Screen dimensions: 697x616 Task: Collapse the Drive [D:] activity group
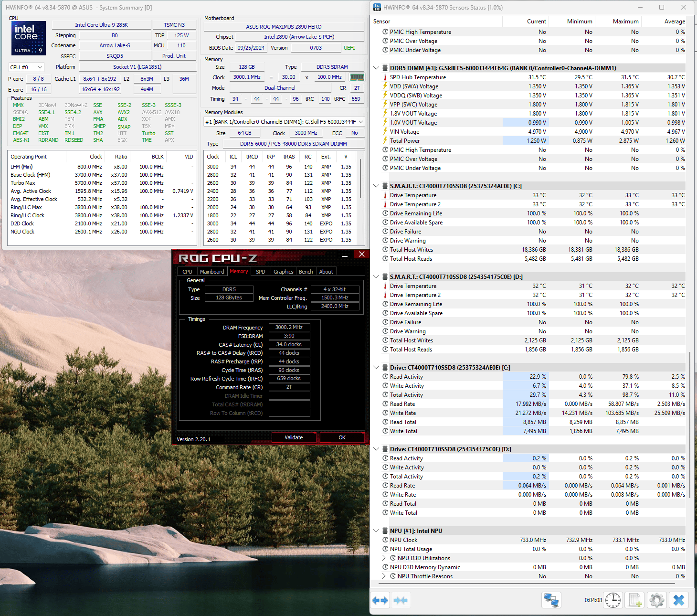376,449
